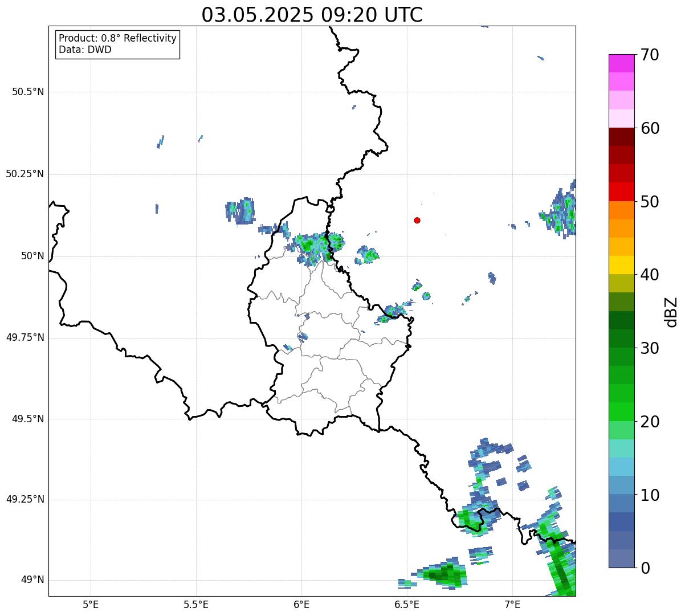Click the 50.25°N latitude label

[25, 174]
